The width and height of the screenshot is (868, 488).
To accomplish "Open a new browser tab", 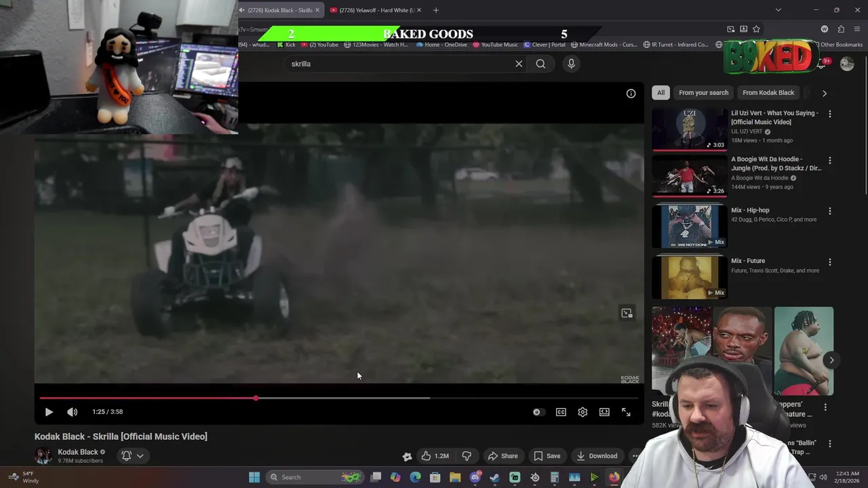I will tap(436, 10).
